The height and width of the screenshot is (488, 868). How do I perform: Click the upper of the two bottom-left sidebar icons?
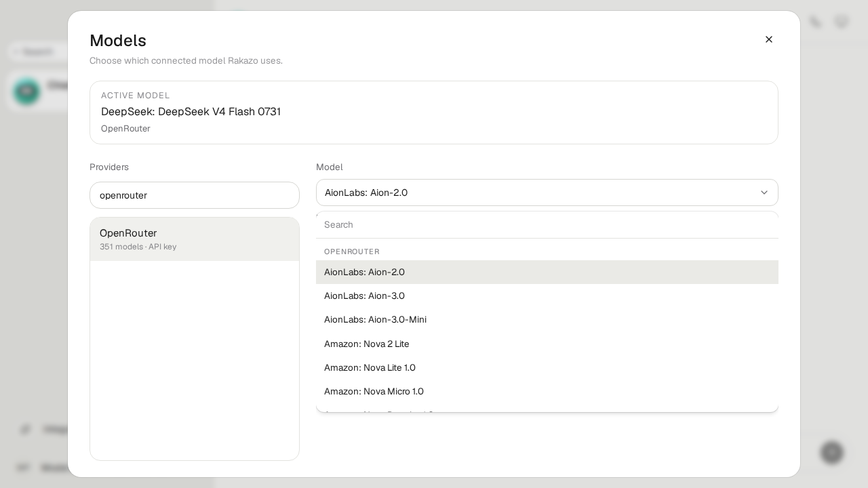pos(26,429)
